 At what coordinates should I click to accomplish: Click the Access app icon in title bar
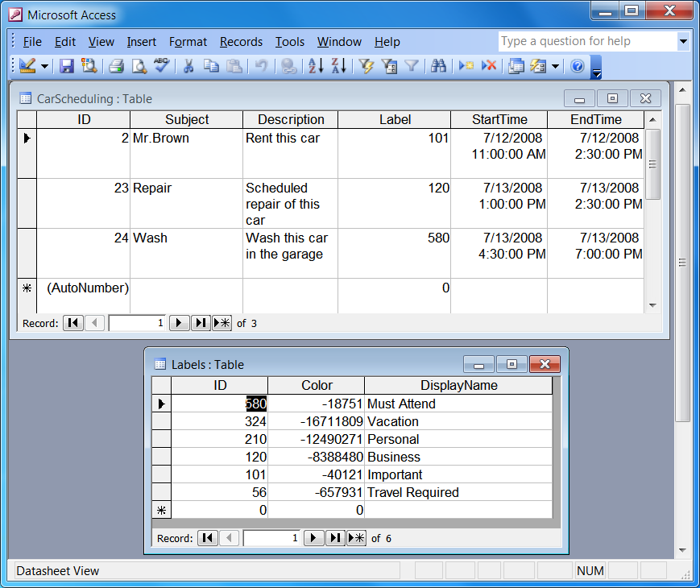point(15,14)
